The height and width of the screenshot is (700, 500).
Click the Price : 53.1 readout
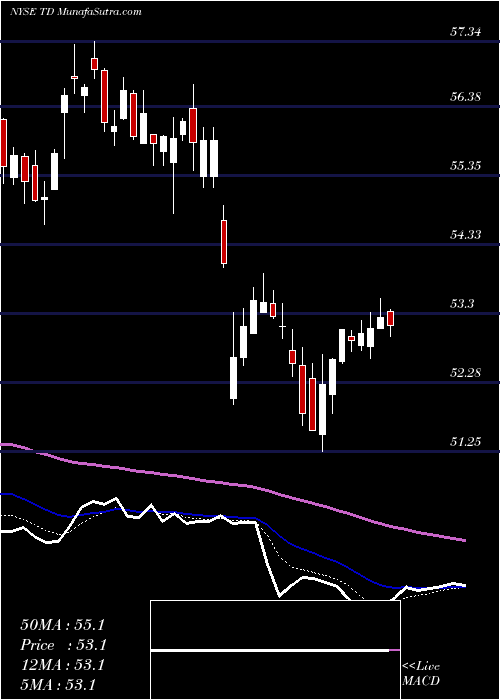62,645
